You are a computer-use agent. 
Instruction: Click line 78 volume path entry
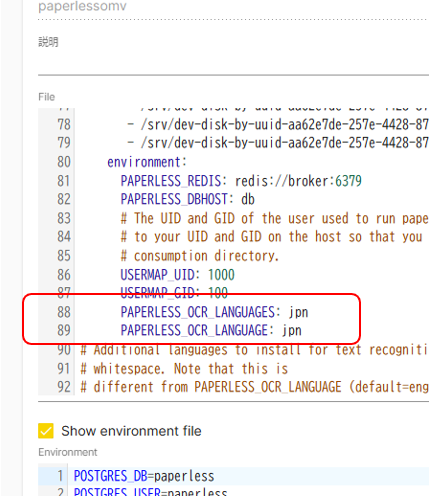[x=278, y=124]
